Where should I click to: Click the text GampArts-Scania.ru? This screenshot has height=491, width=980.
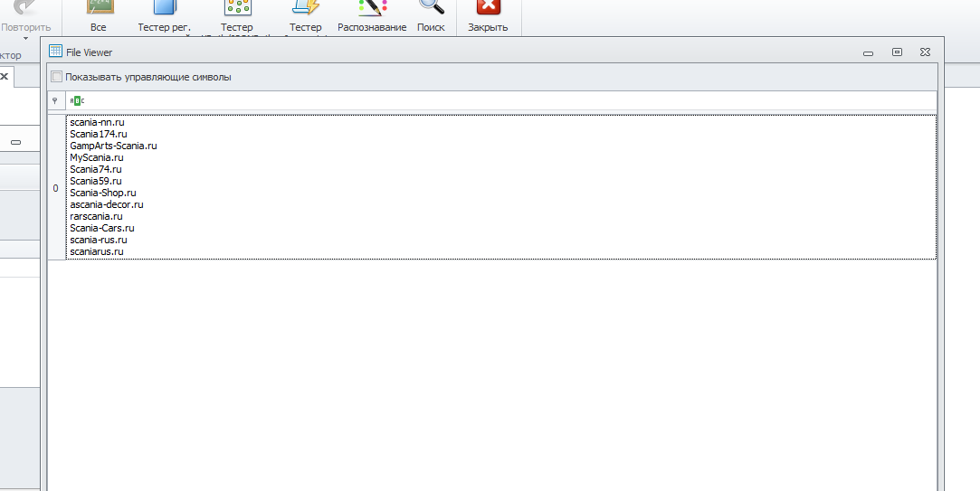tap(113, 146)
